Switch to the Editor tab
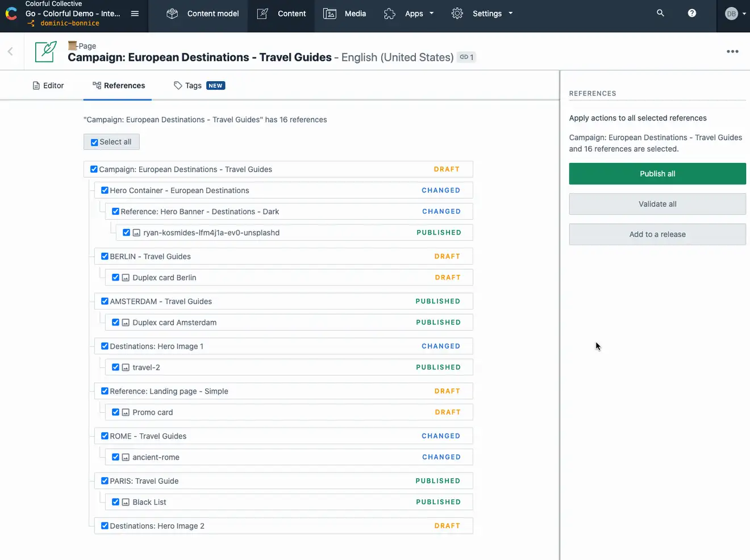Viewport: 750px width, 560px height. pyautogui.click(x=48, y=86)
